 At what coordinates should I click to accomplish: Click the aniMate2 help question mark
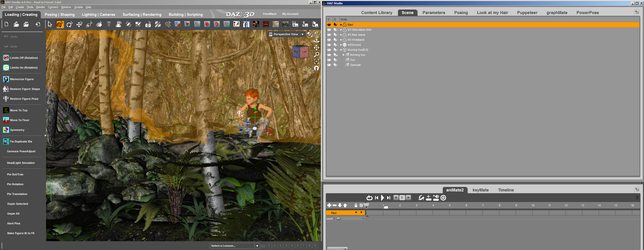(x=637, y=198)
